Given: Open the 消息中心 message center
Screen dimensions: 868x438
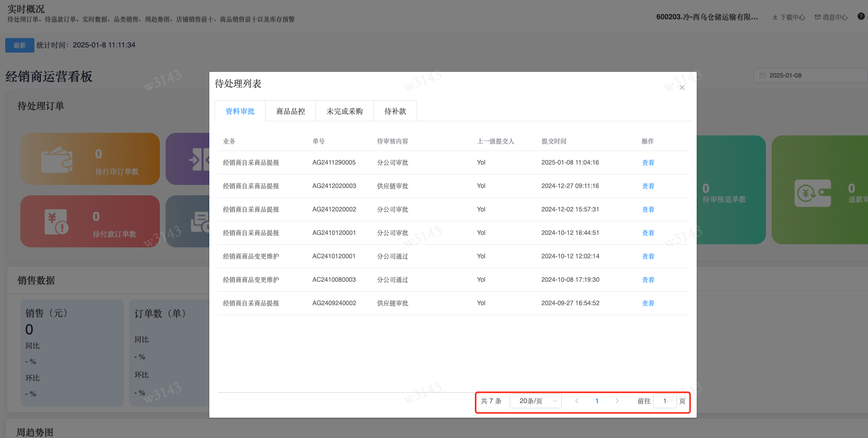Looking at the screenshot, I should [831, 17].
